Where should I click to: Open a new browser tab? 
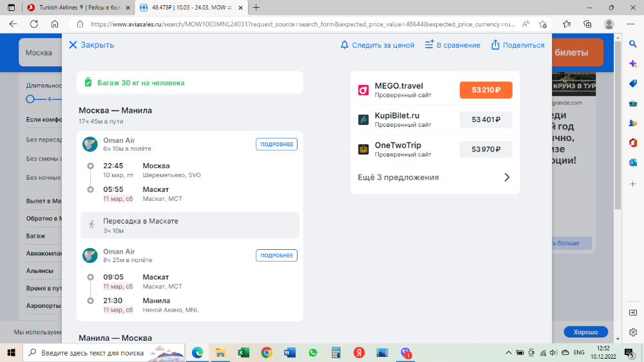click(x=256, y=7)
